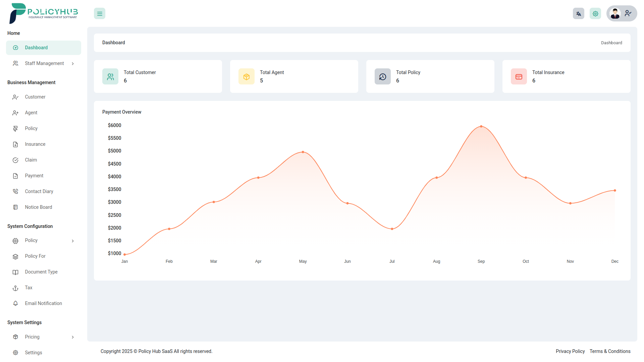Open the language translation switcher
644x362 pixels.
tap(578, 13)
